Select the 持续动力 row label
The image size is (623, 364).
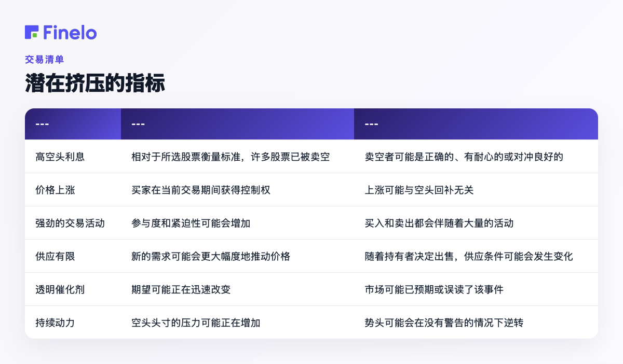point(56,323)
